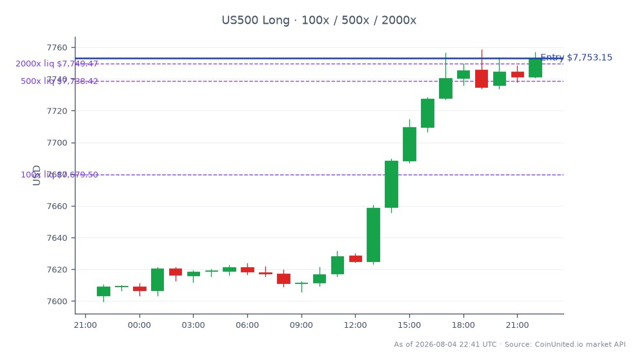Click the 18:00 x-axis tick label
This screenshot has height=364, width=641.
point(463,325)
